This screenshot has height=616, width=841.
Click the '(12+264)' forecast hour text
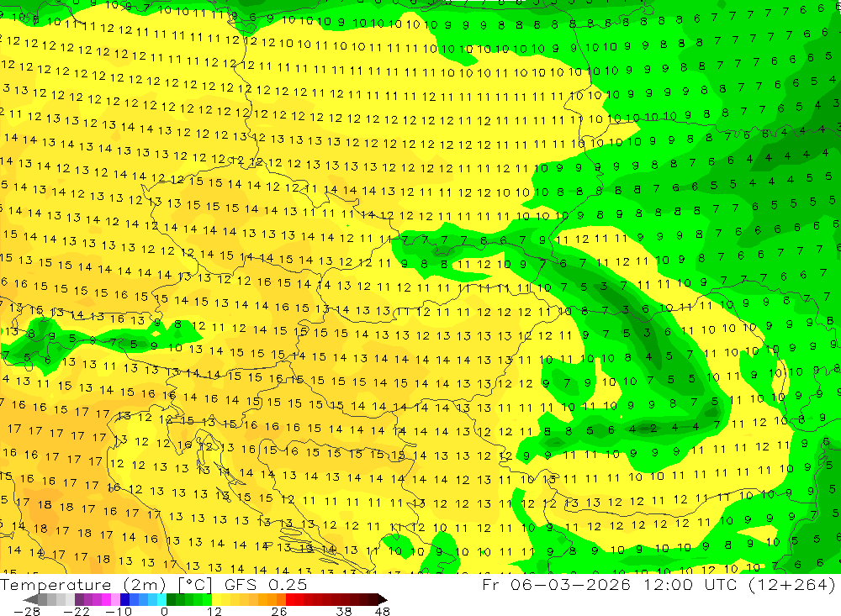[x=791, y=584]
